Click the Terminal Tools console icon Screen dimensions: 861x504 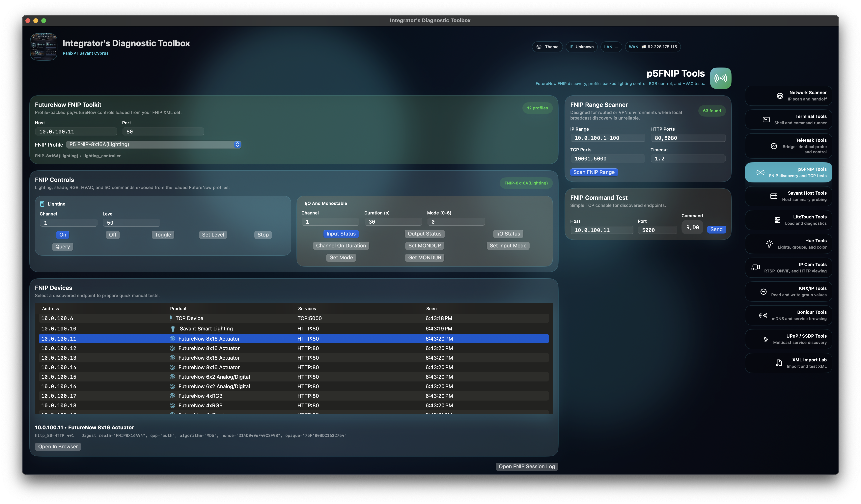(x=766, y=120)
